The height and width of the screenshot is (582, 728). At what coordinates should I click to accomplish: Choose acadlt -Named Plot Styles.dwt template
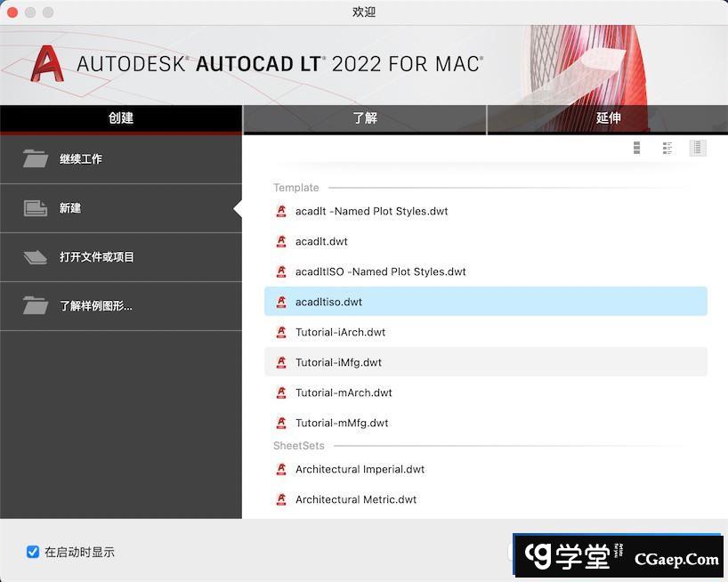click(372, 212)
